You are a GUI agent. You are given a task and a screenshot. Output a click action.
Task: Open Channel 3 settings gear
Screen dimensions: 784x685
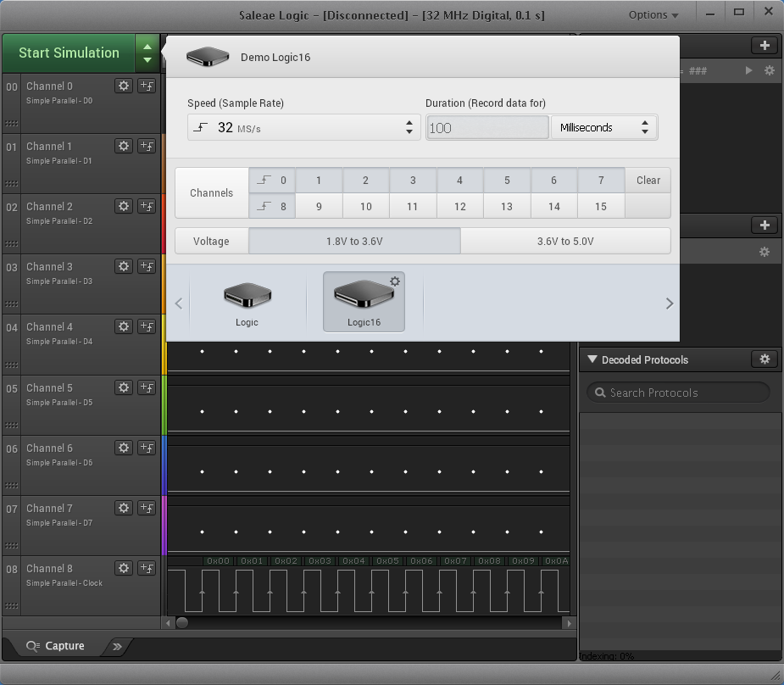coord(124,266)
